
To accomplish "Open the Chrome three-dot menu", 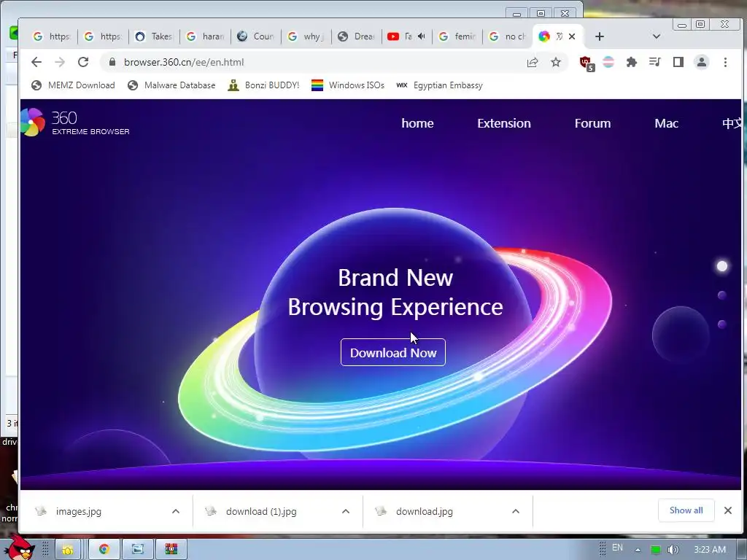I will 725,62.
